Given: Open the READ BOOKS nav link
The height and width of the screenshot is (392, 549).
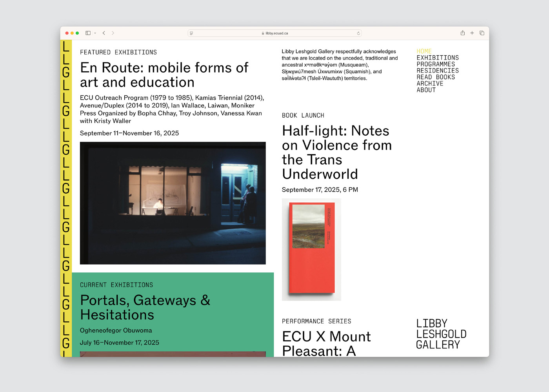Looking at the screenshot, I should (436, 77).
